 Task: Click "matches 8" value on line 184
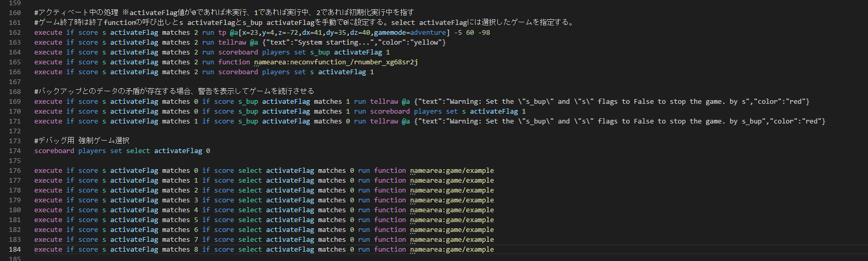tap(180, 250)
